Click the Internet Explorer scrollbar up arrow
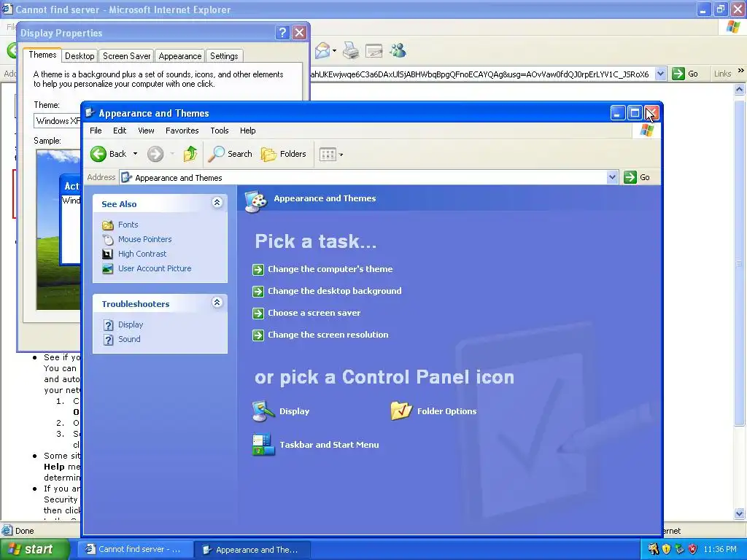This screenshot has height=560, width=747. pyautogui.click(x=740, y=89)
